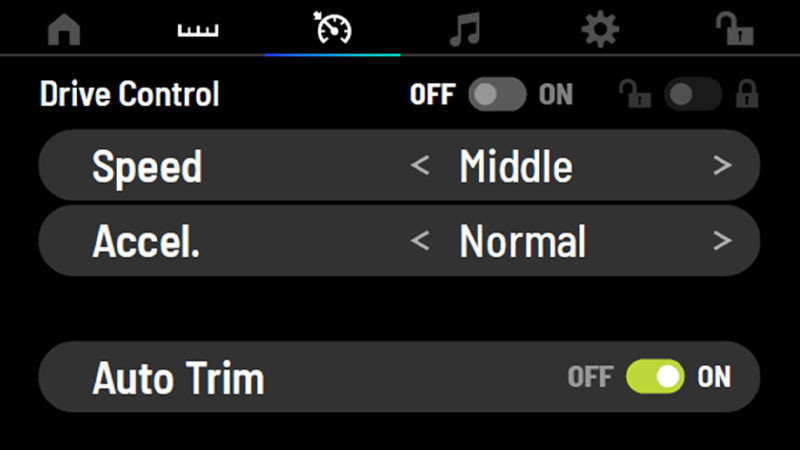The image size is (800, 450).
Task: Open the ruler height settings tab
Action: (x=198, y=30)
